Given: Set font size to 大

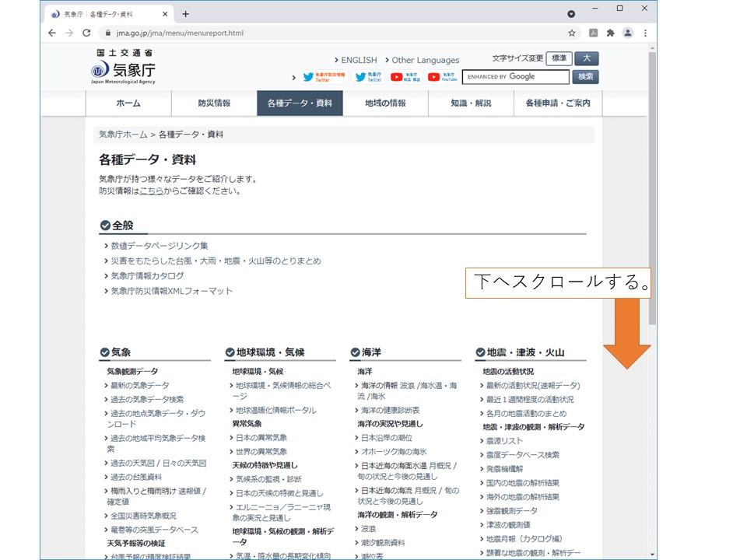Looking at the screenshot, I should tap(587, 58).
